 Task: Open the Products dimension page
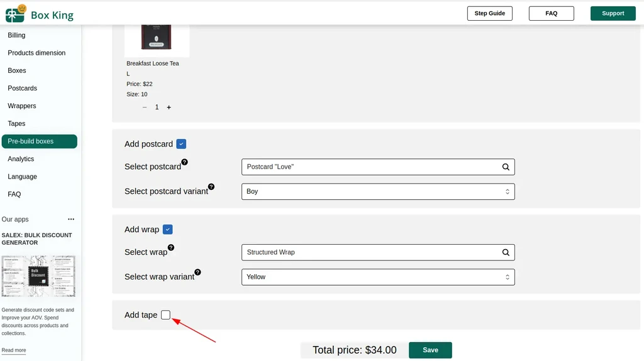pyautogui.click(x=36, y=53)
